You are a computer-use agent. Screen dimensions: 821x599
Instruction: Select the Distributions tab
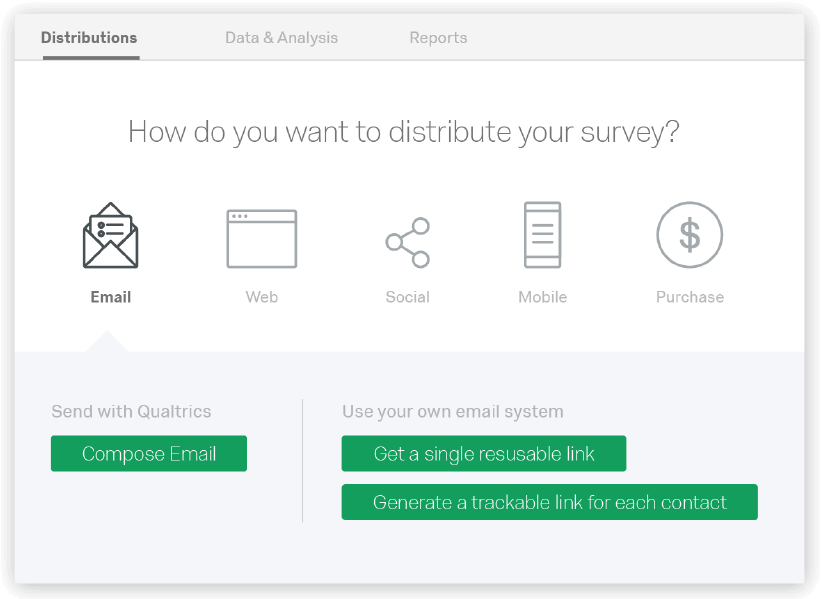[88, 37]
